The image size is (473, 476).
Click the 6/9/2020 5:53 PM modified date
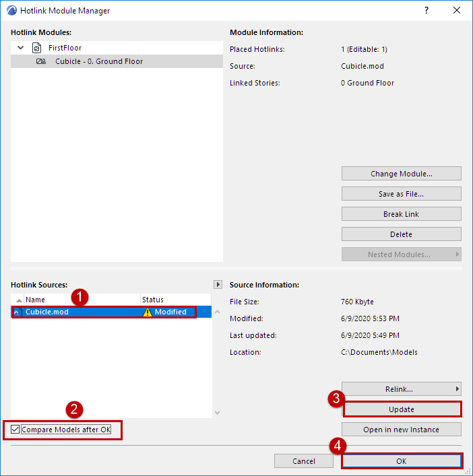click(x=370, y=318)
